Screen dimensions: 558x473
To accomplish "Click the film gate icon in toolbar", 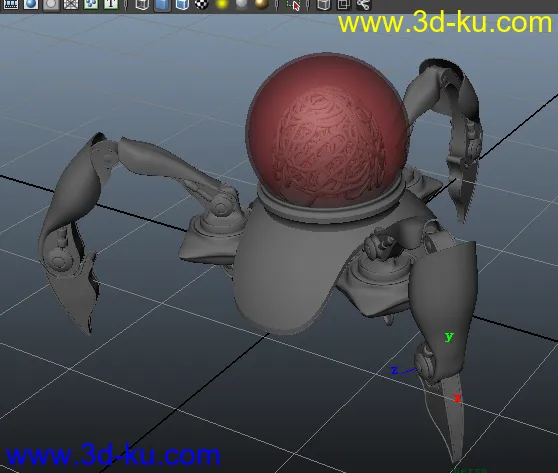I will (11, 4).
